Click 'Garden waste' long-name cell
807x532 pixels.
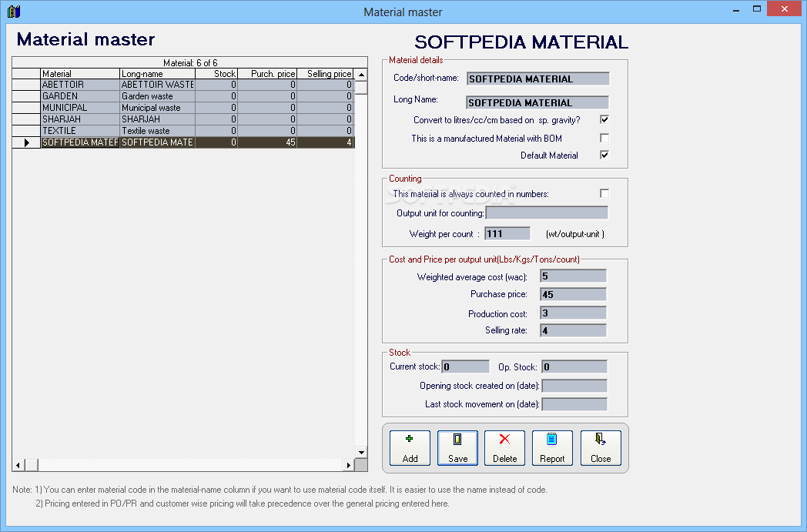(158, 96)
